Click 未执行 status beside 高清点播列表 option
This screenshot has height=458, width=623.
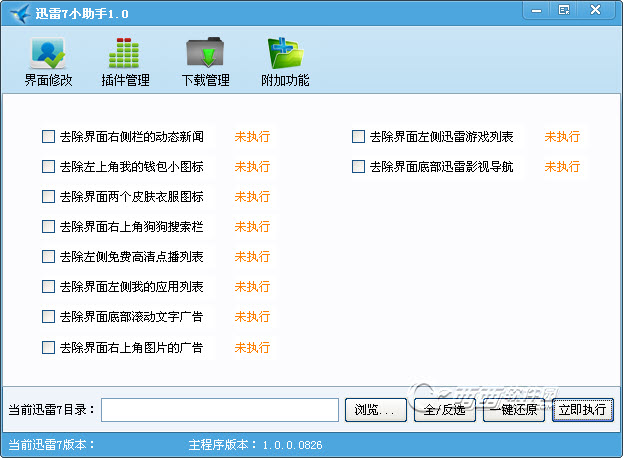pyautogui.click(x=252, y=257)
